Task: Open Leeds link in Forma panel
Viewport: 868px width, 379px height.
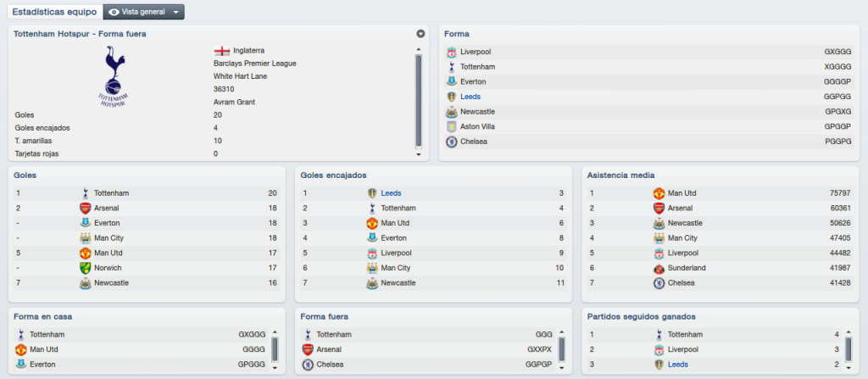Action: 470,97
